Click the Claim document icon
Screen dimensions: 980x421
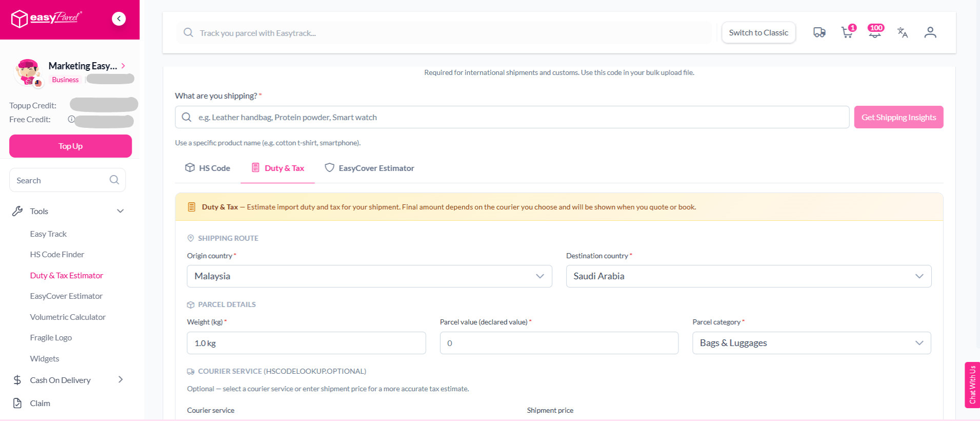17,403
